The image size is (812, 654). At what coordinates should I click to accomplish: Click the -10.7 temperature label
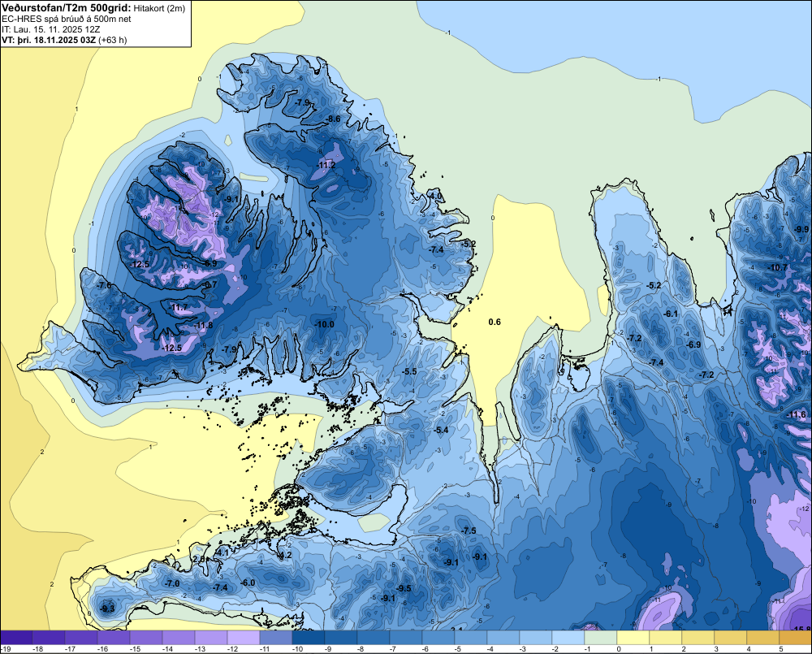[x=778, y=267]
